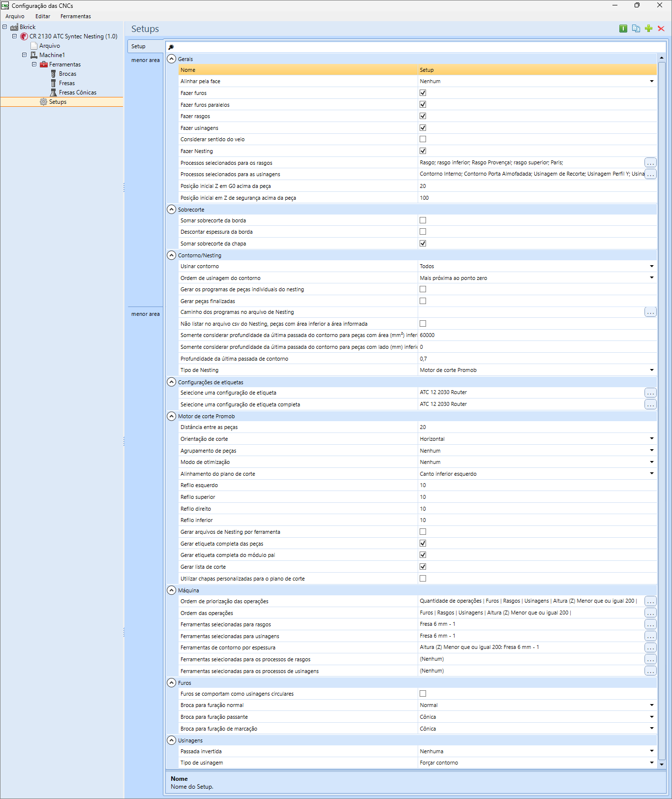This screenshot has height=799, width=672.
Task: Enable Gerar peças finalizadas checkbox
Action: [423, 301]
